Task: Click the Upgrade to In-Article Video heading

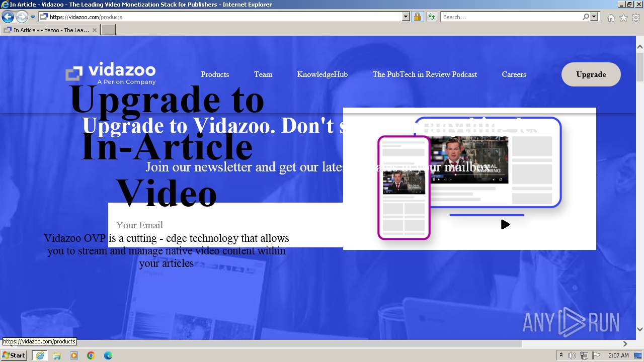Action: click(167, 146)
